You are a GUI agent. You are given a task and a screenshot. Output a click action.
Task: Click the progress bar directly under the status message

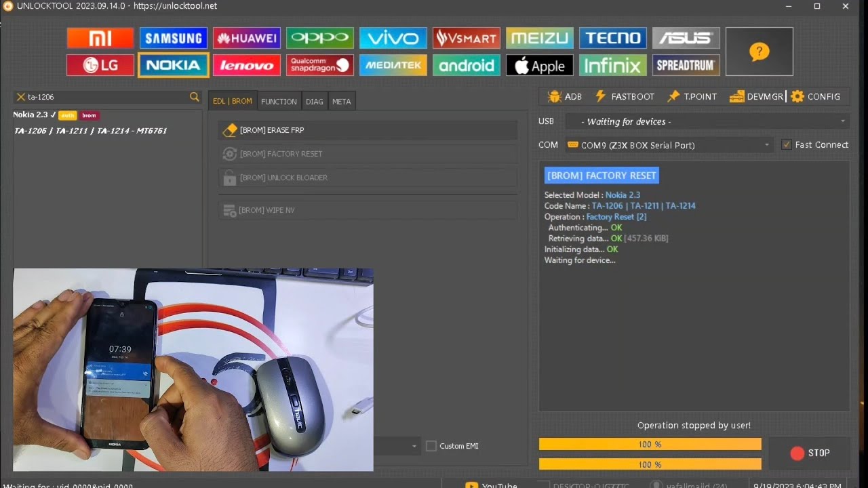(x=650, y=444)
